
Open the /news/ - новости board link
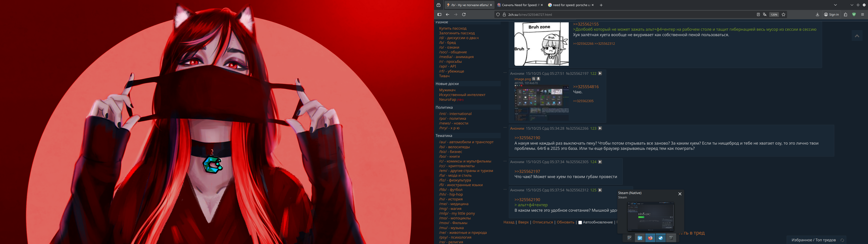click(x=453, y=123)
